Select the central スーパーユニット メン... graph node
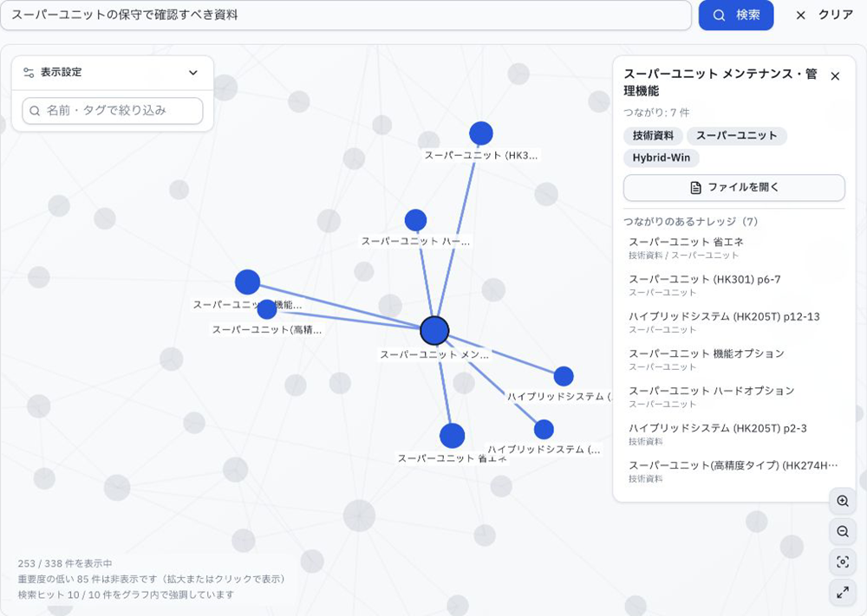Viewport: 867px width, 616px height. (434, 330)
